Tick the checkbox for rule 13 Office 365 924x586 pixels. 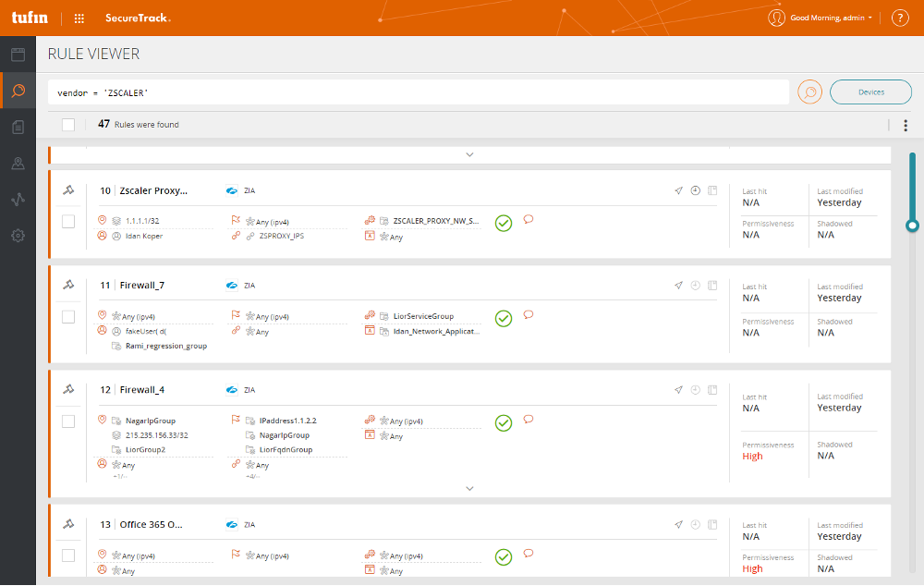pyautogui.click(x=68, y=555)
